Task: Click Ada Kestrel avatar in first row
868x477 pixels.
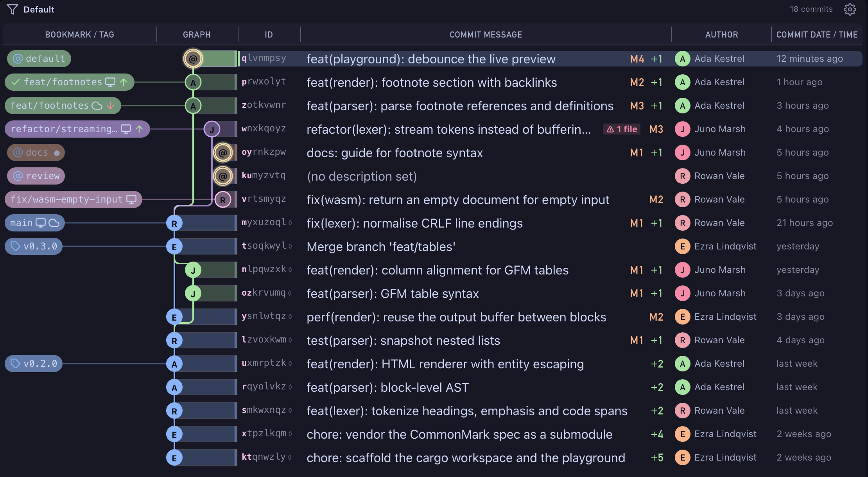Action: [683, 59]
